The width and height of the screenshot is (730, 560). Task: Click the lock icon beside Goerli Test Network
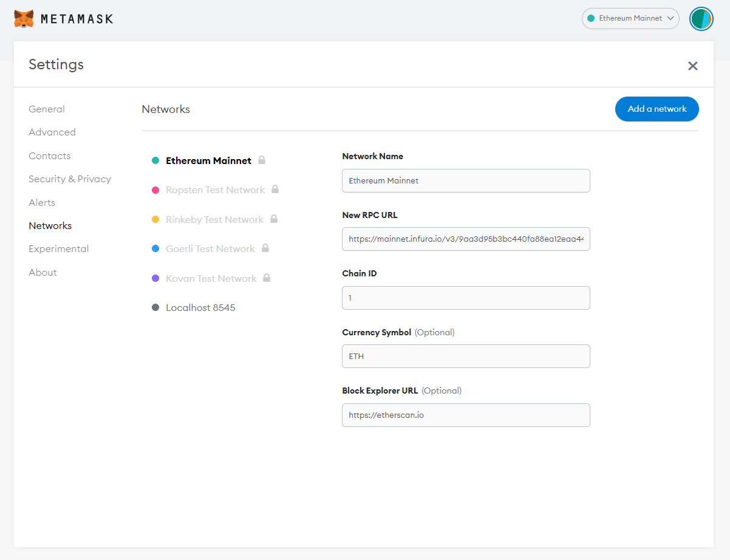[x=265, y=248]
